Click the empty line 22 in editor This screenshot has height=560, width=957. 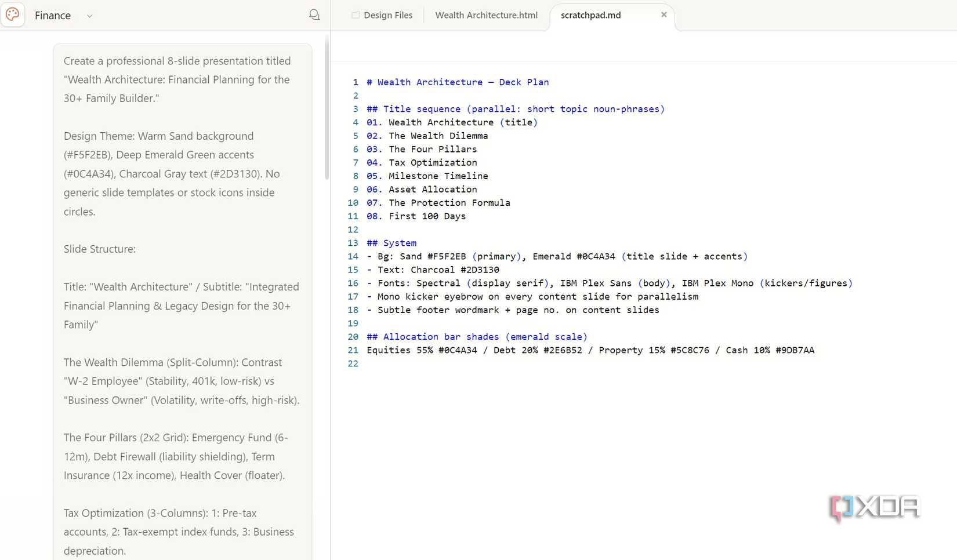click(x=638, y=363)
